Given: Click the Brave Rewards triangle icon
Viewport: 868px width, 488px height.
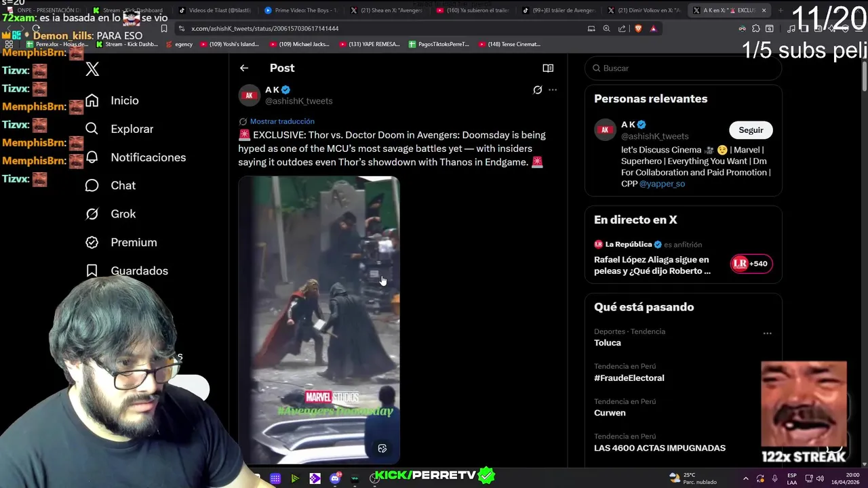Looking at the screenshot, I should (653, 28).
